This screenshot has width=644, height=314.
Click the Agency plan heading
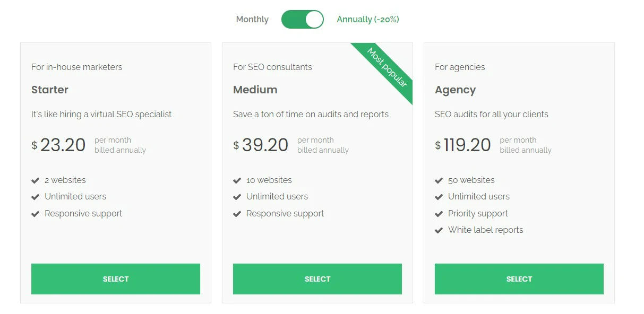point(456,90)
